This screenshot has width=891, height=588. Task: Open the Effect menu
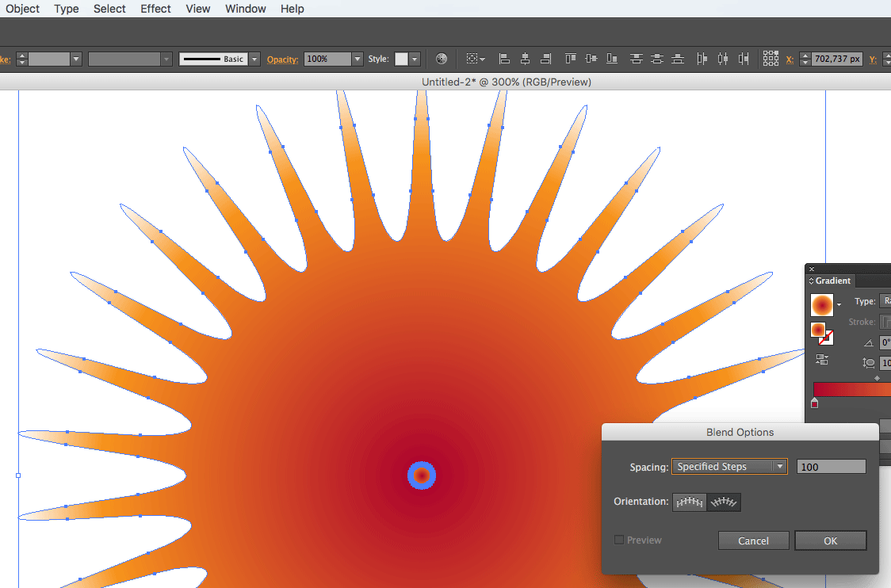155,9
